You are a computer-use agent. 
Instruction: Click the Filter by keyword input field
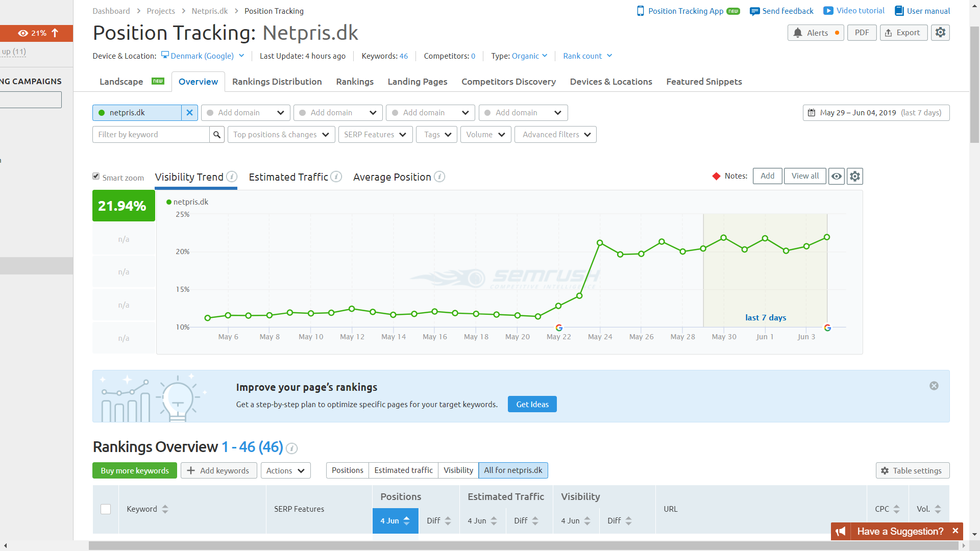click(x=151, y=135)
